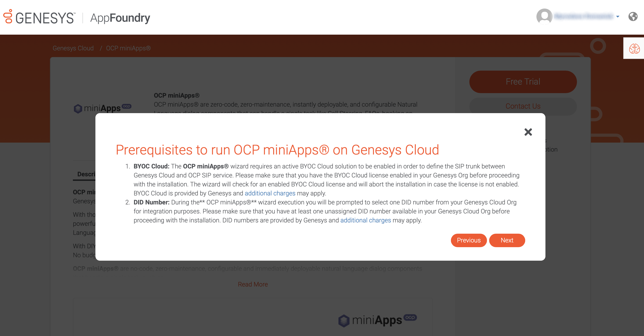This screenshot has width=644, height=336.
Task: Click the Next button in dialog
Action: (x=507, y=240)
